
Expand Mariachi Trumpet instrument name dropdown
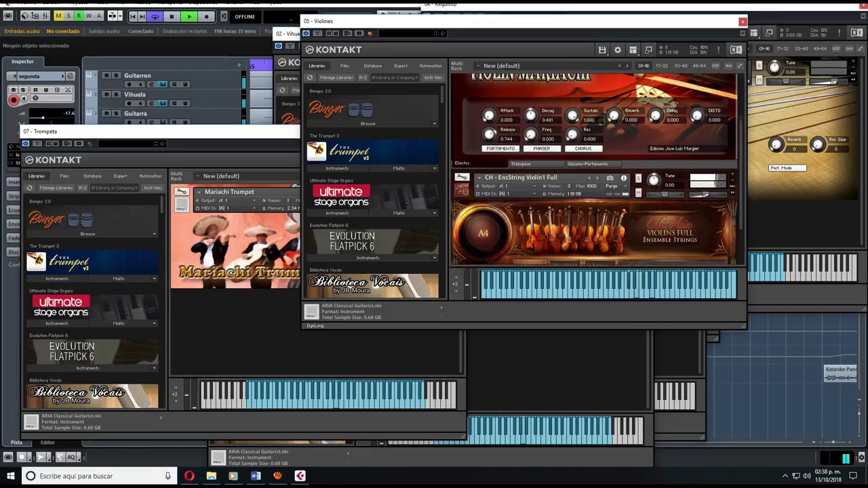(199, 192)
